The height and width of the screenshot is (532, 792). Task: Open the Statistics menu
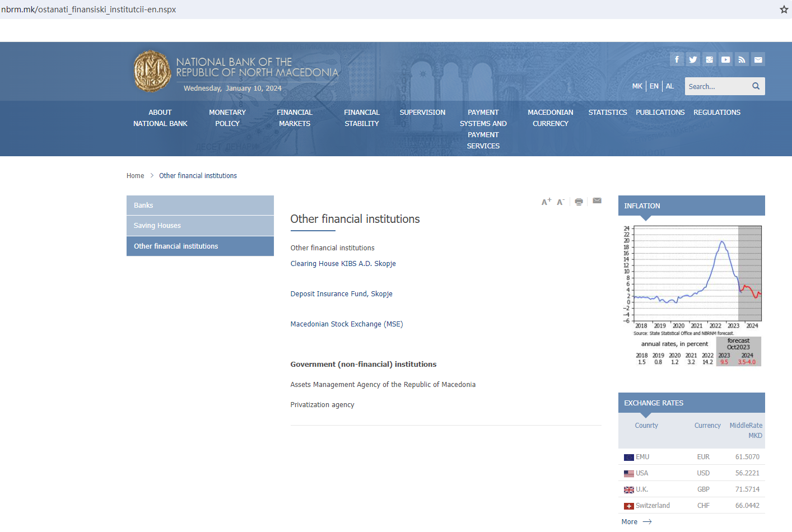[x=607, y=113]
